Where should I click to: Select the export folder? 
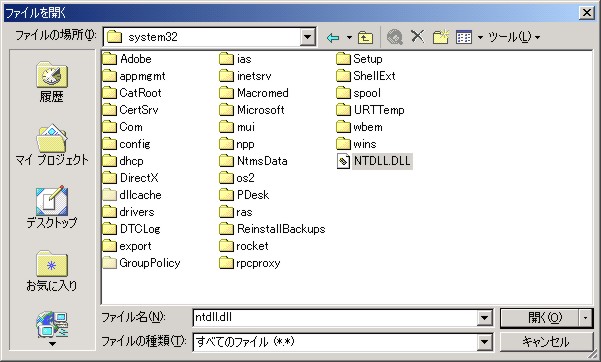click(x=127, y=246)
